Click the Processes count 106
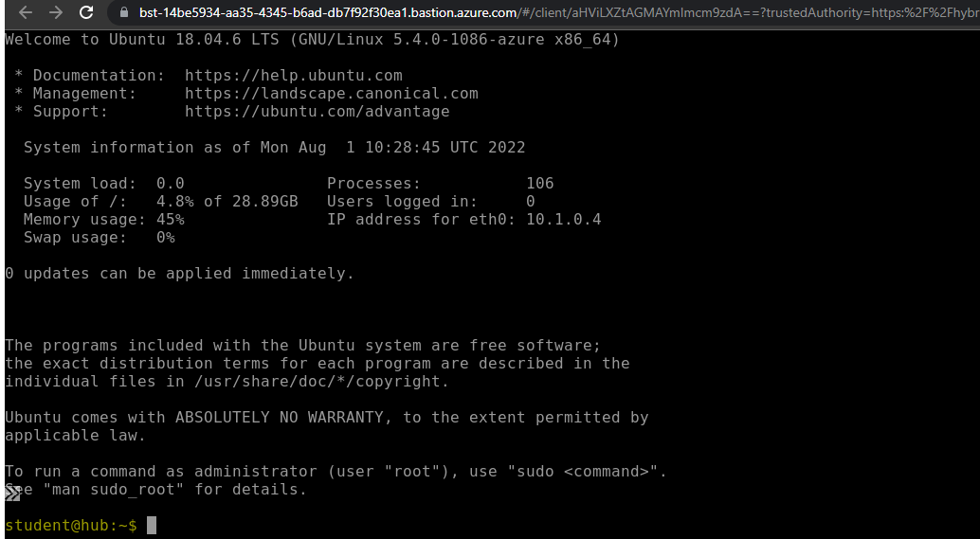The image size is (980, 539). [539, 184]
